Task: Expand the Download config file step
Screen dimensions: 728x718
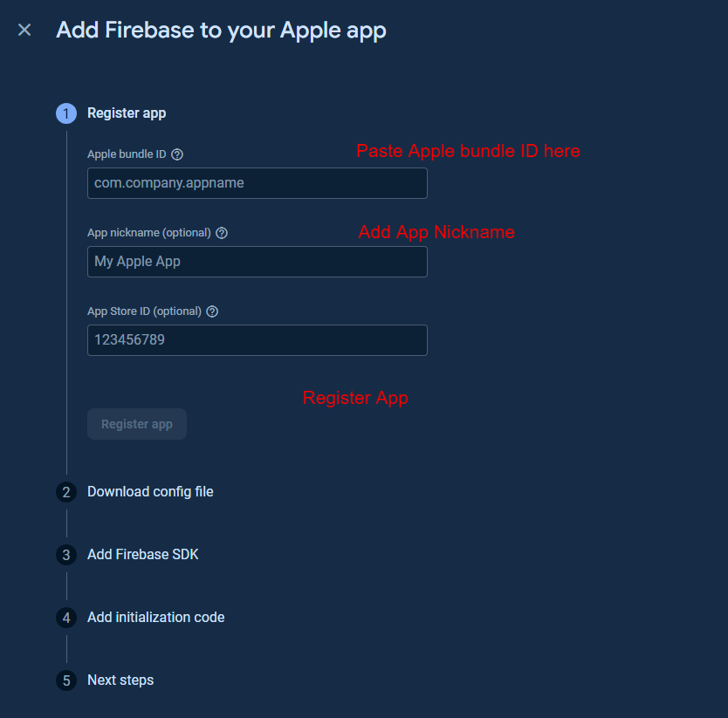Action: (x=150, y=492)
